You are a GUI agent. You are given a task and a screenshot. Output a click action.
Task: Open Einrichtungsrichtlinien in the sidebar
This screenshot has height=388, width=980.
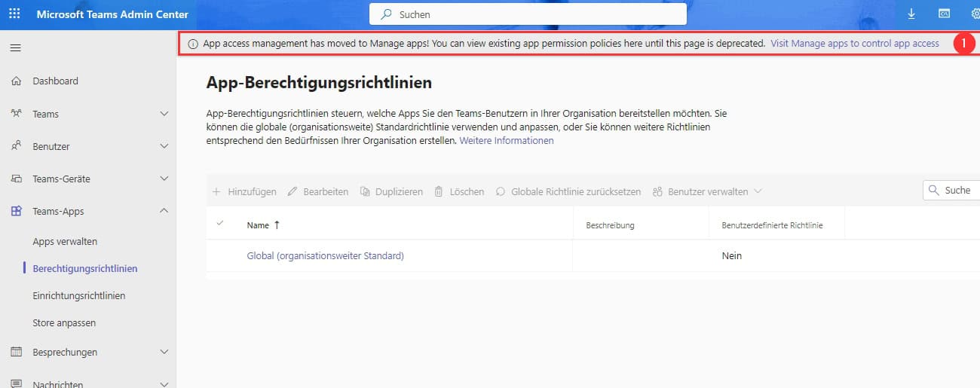[x=79, y=296]
